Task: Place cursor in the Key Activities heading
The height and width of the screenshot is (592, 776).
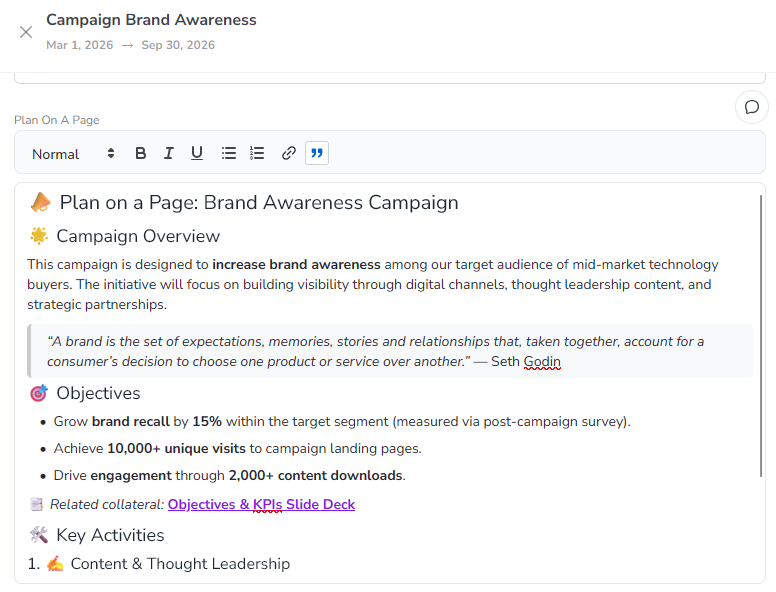Action: click(x=110, y=535)
